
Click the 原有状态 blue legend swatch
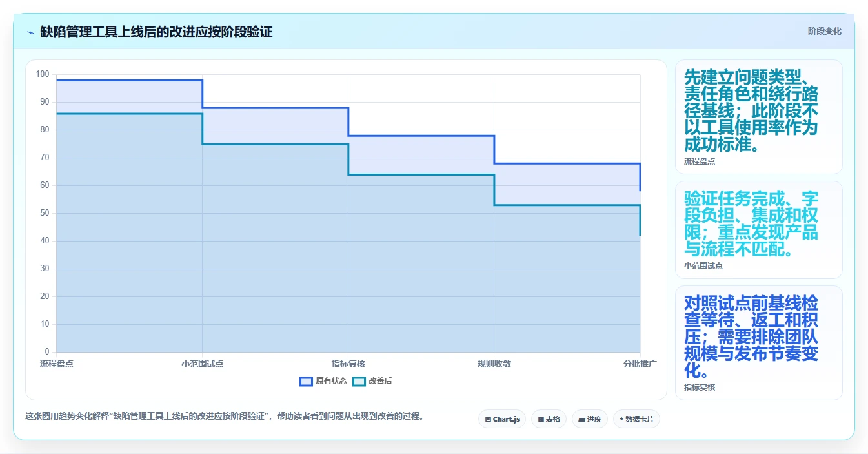click(x=306, y=381)
